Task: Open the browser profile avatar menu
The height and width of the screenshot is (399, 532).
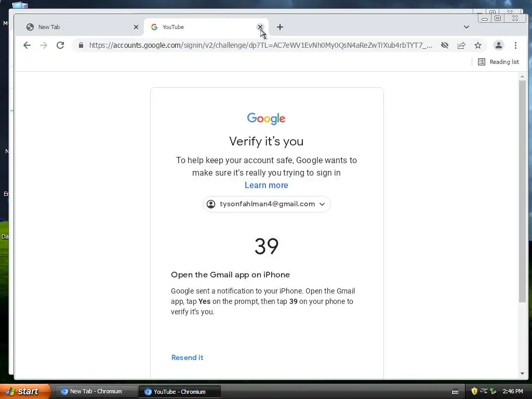Action: 498,45
